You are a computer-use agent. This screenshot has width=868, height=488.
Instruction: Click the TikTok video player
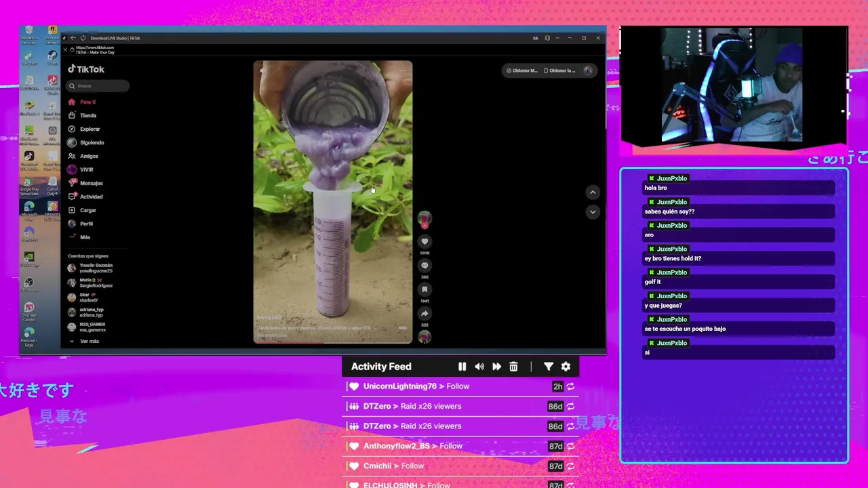coord(332,202)
